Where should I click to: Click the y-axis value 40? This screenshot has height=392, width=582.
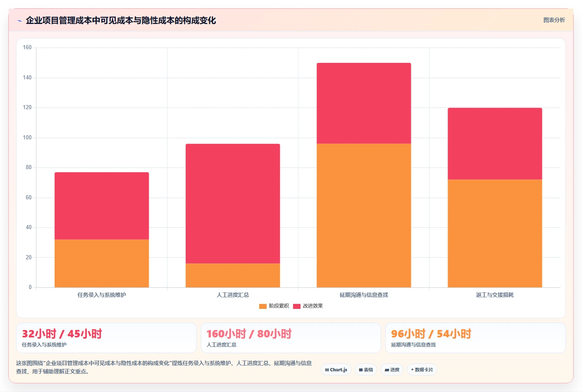click(x=29, y=227)
